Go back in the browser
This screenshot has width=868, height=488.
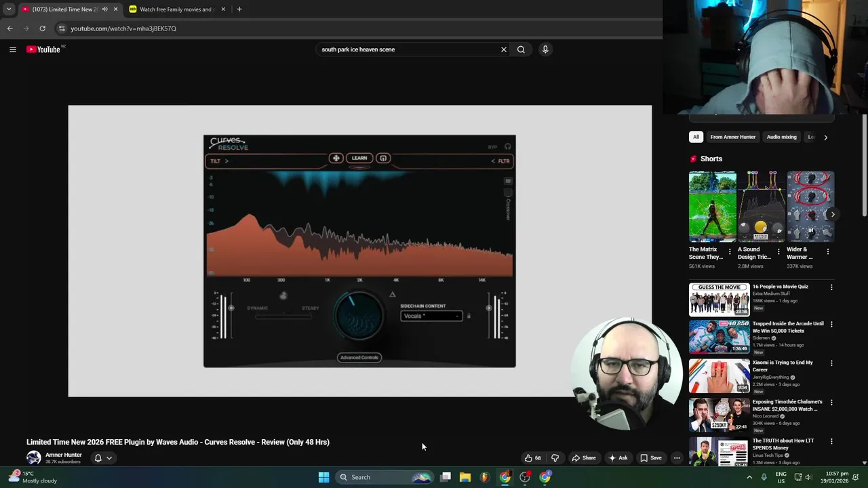tap(9, 28)
